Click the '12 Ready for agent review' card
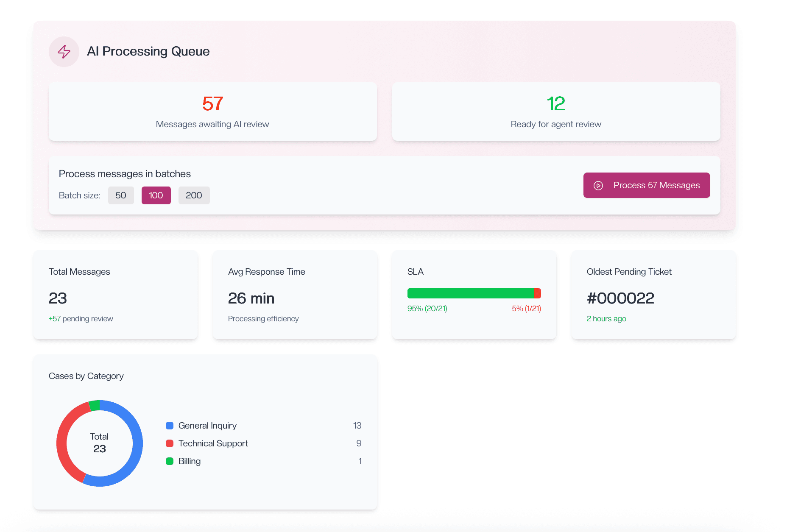The height and width of the screenshot is (532, 798). [555, 111]
